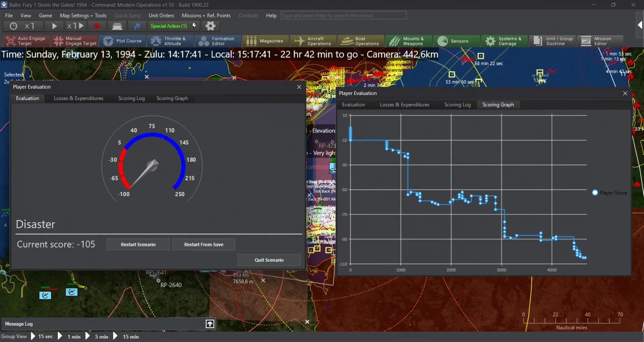Screen dimensions: 644x342
Task: Click the time compression clock icon
Action: (13, 26)
